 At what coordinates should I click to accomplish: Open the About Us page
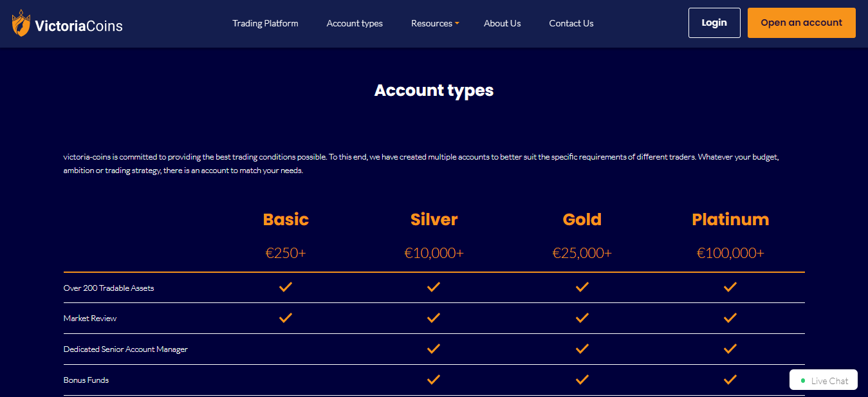[x=502, y=24]
